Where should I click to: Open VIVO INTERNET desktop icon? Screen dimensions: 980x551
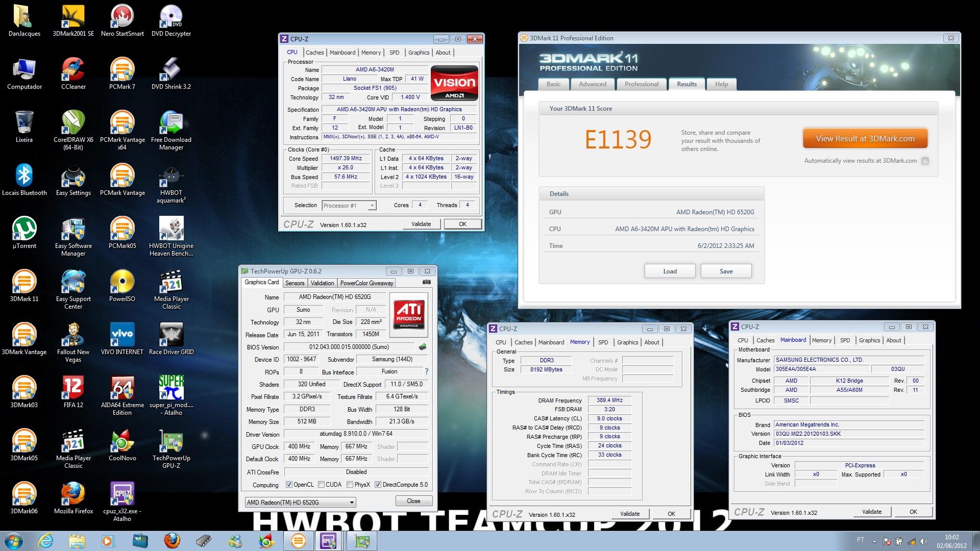(x=122, y=339)
